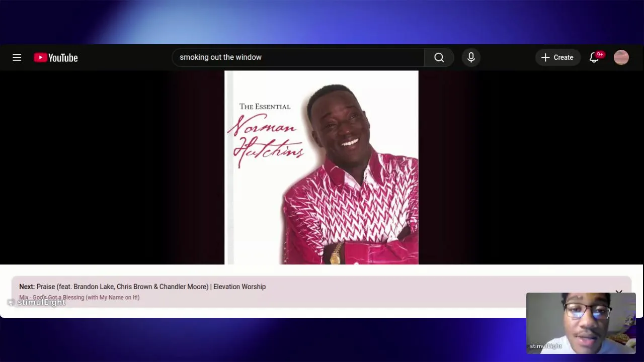Click the Norman Hutchins video player
This screenshot has height=362, width=644.
(x=321, y=167)
